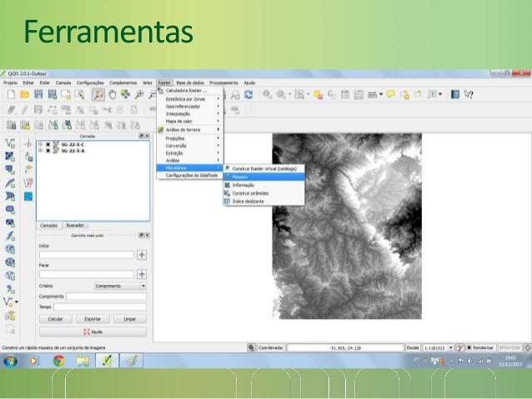Open Windows Explorer from taskbar
This screenshot has width=532, height=399.
pos(83,361)
